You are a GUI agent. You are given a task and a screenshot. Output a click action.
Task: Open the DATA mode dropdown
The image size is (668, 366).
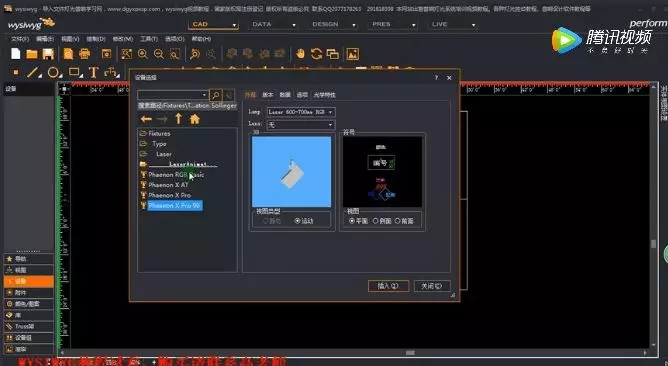[274, 25]
